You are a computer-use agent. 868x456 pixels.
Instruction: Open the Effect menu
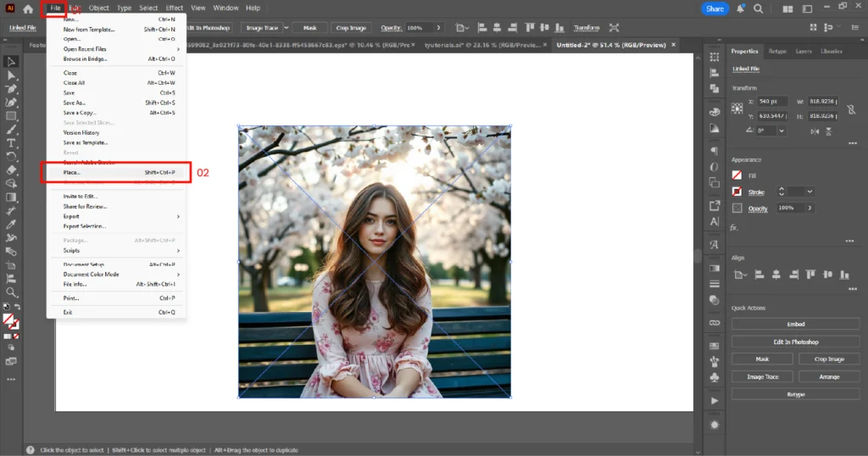point(175,8)
